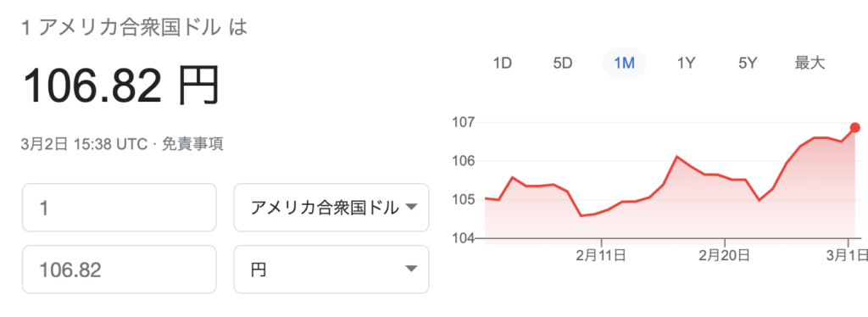
Task: Click the chart peak near 106 mid-February
Action: point(676,157)
